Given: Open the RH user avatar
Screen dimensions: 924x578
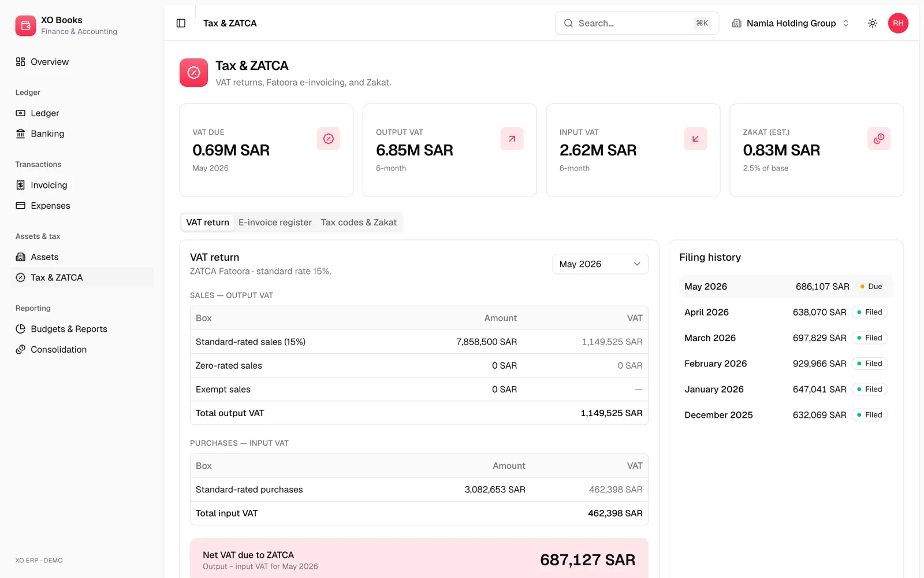Looking at the screenshot, I should coord(898,23).
